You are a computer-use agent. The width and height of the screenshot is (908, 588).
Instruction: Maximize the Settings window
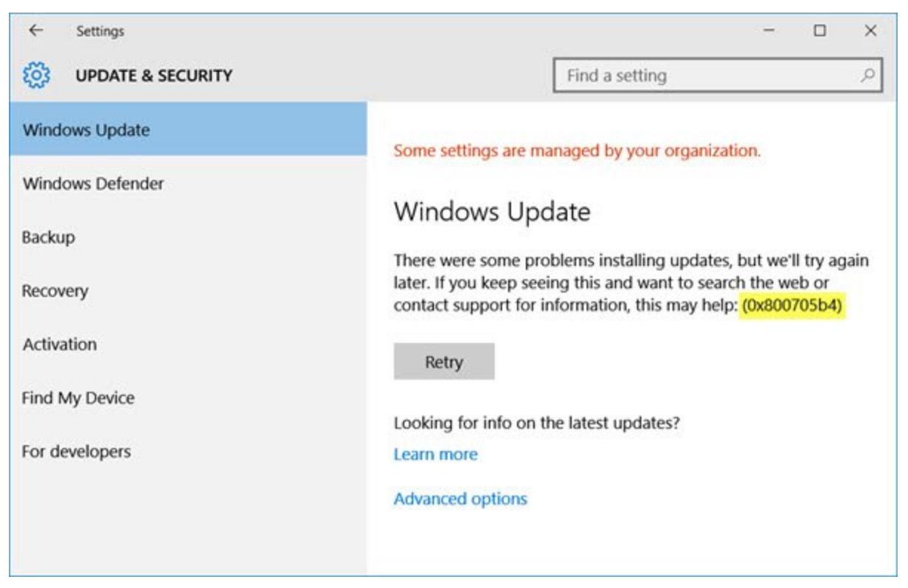(820, 31)
